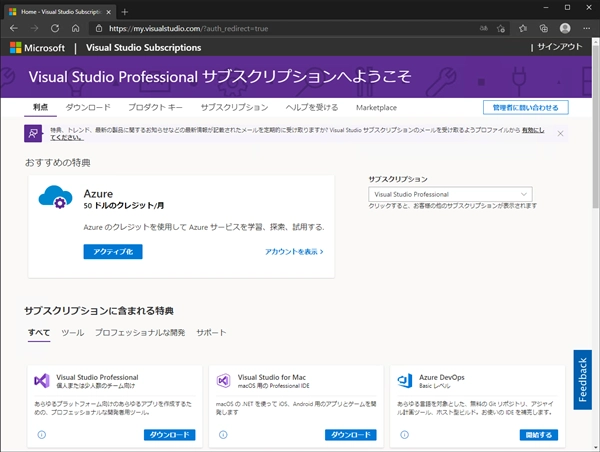The image size is (600, 452).
Task: Open the browser profile avatar
Action: 565,28
